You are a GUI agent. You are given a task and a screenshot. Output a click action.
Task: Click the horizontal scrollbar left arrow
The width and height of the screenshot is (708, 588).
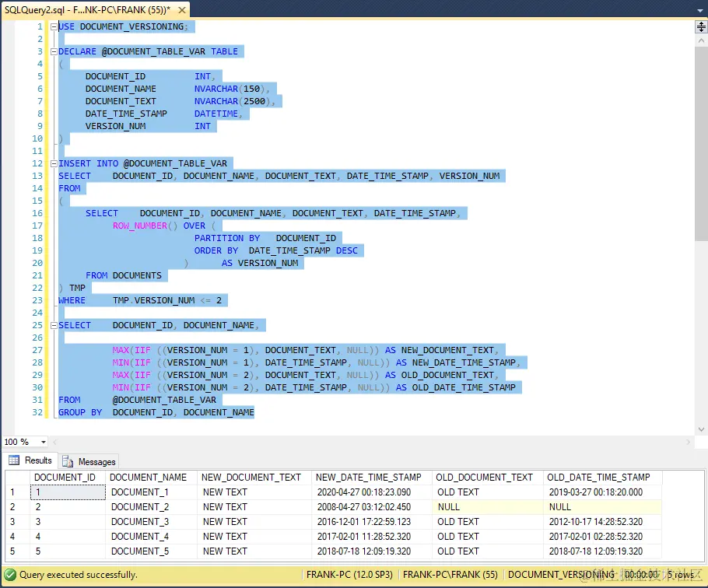54,442
